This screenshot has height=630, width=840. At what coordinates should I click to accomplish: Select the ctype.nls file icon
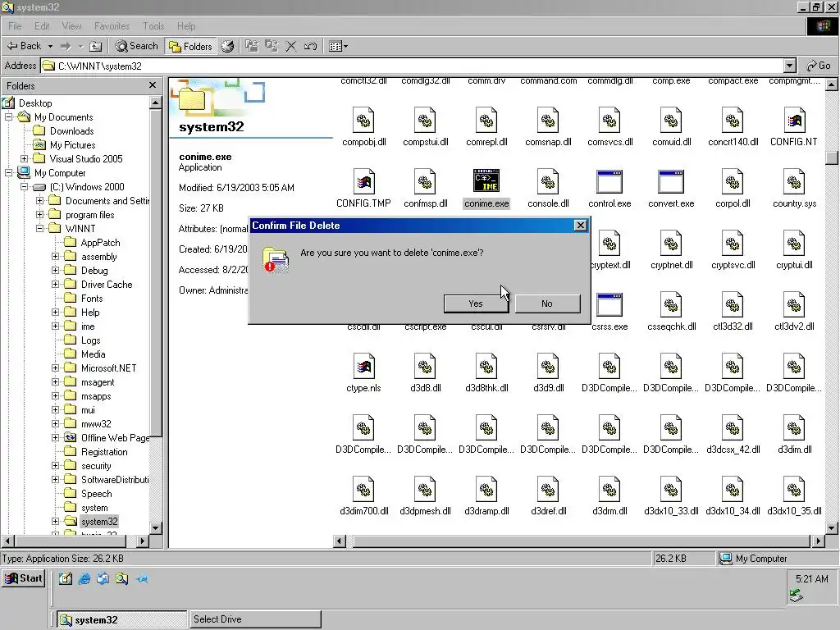tap(363, 367)
